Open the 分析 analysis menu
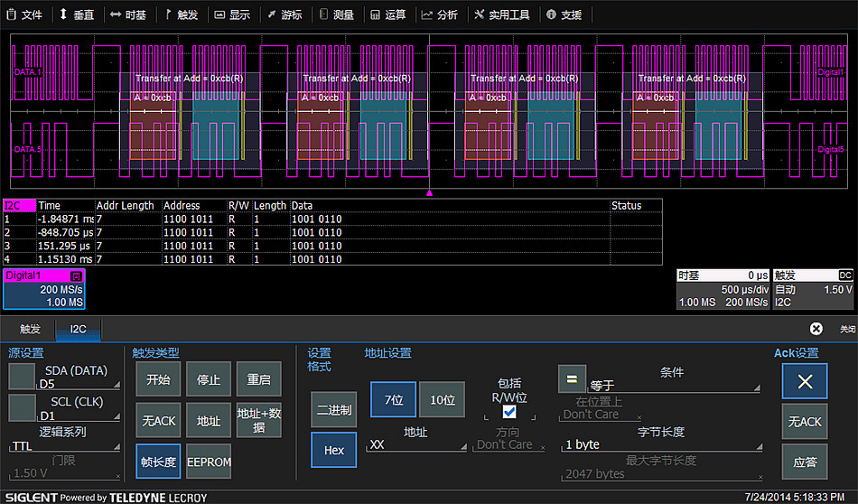Image resolution: width=858 pixels, height=504 pixels. 440,14
